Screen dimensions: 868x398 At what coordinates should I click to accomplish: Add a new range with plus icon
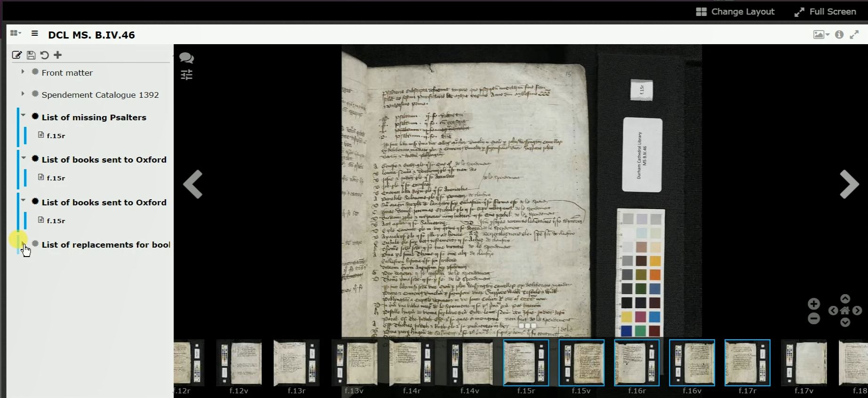[58, 55]
